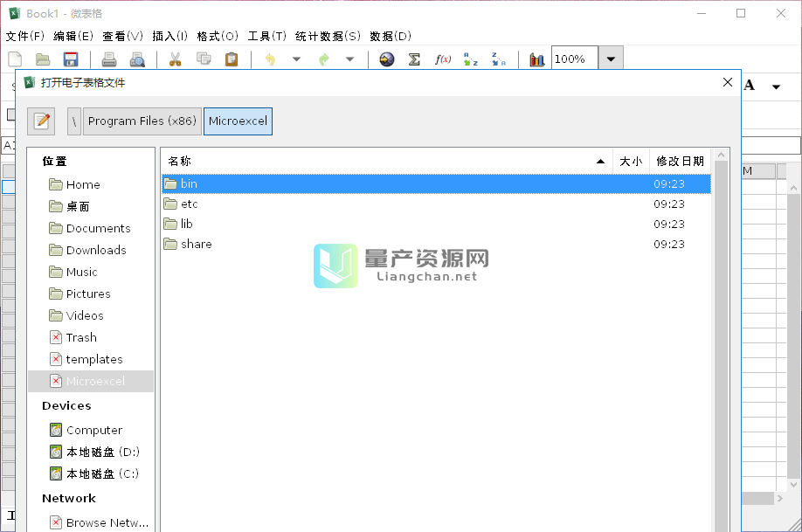Open the 格式(O) menu
The image size is (802, 532).
(218, 37)
